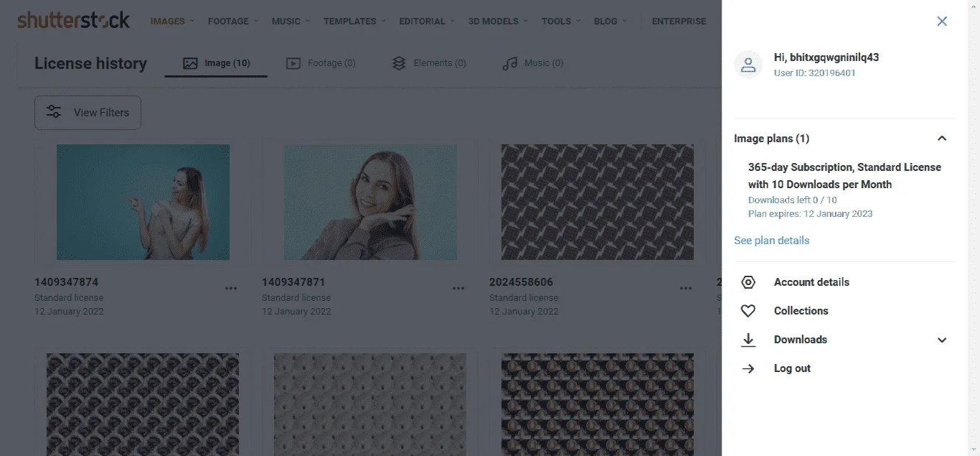The height and width of the screenshot is (456, 980).
Task: Click 365-day Subscription plan title
Action: 844,176
